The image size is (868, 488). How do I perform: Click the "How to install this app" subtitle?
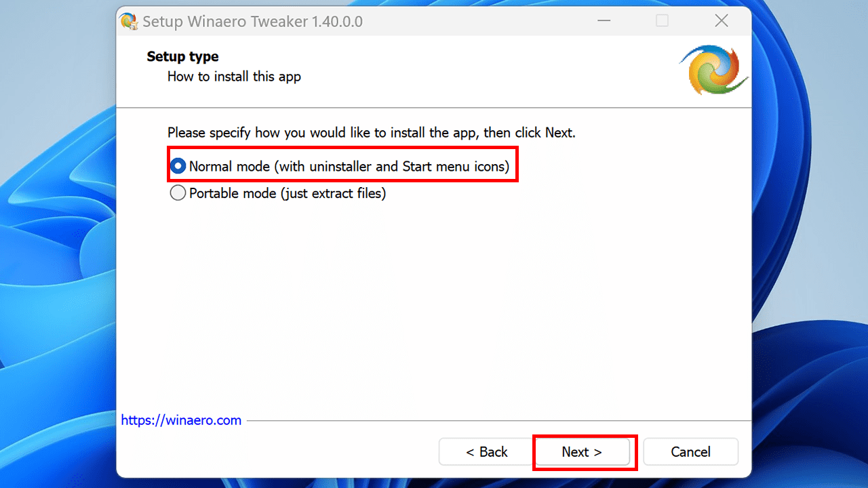pos(234,77)
